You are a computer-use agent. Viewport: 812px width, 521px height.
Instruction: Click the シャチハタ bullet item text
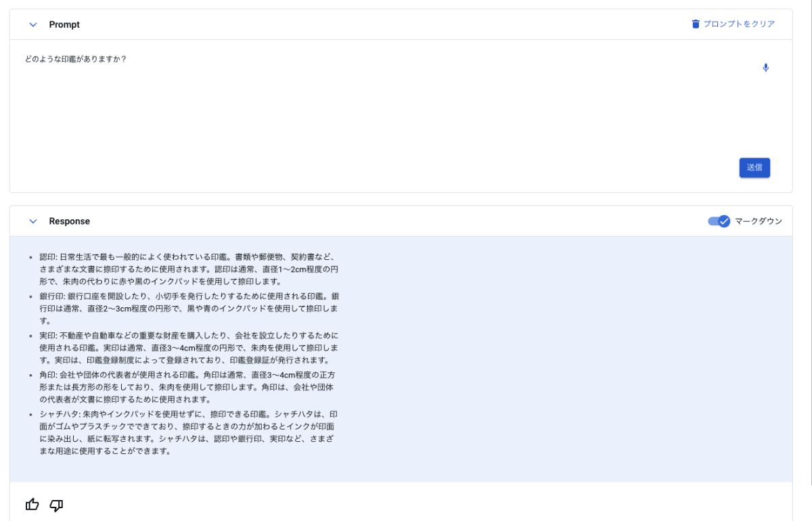pos(188,433)
